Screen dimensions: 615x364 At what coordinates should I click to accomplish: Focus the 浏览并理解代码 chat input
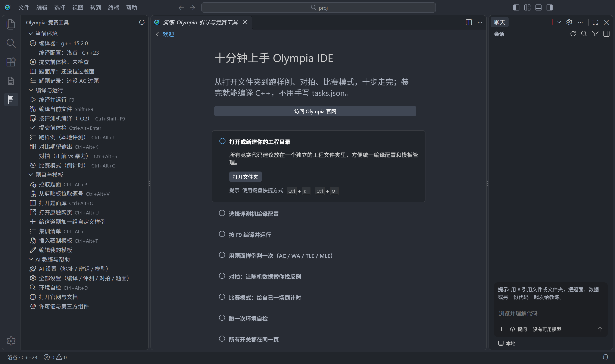pos(550,313)
